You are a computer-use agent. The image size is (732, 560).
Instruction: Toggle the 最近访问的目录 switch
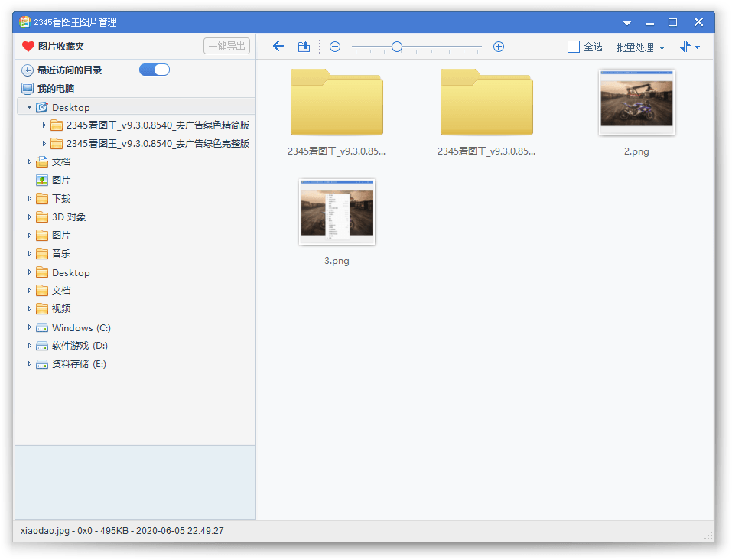(x=155, y=70)
